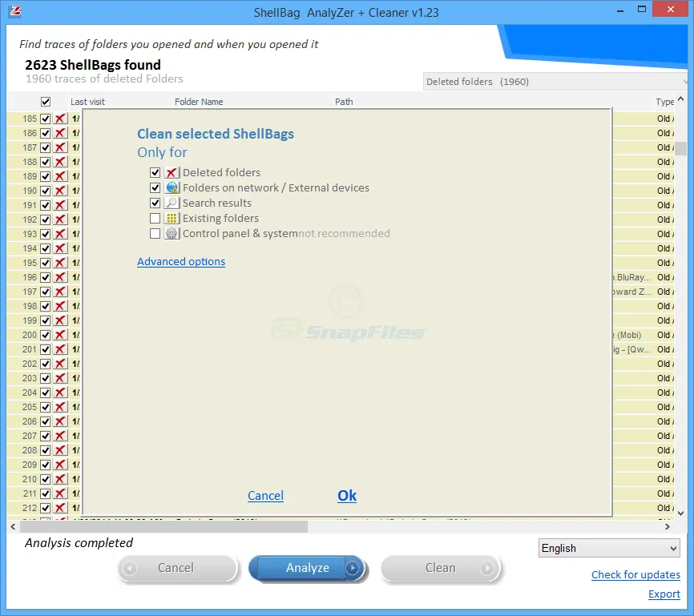Click the Cancel link in the dialog

point(265,496)
